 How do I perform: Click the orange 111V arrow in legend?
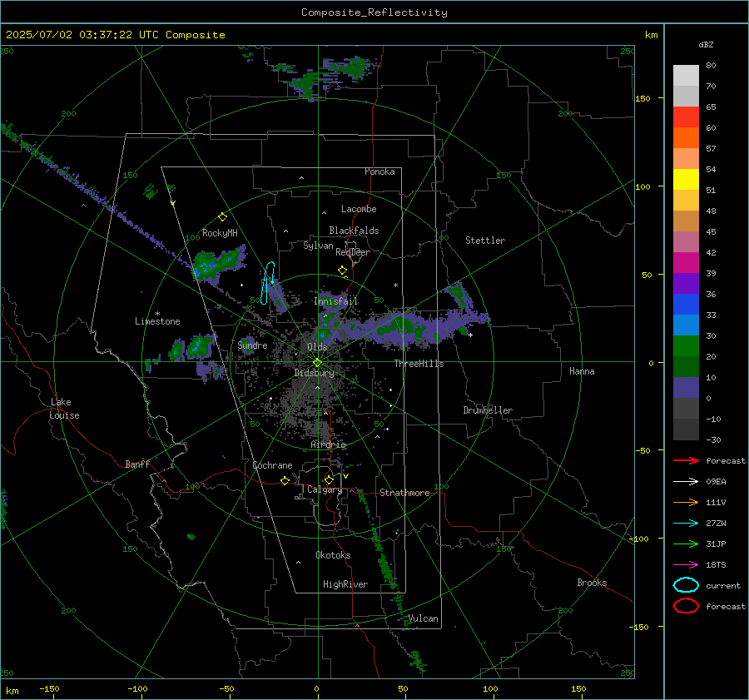[x=686, y=502]
